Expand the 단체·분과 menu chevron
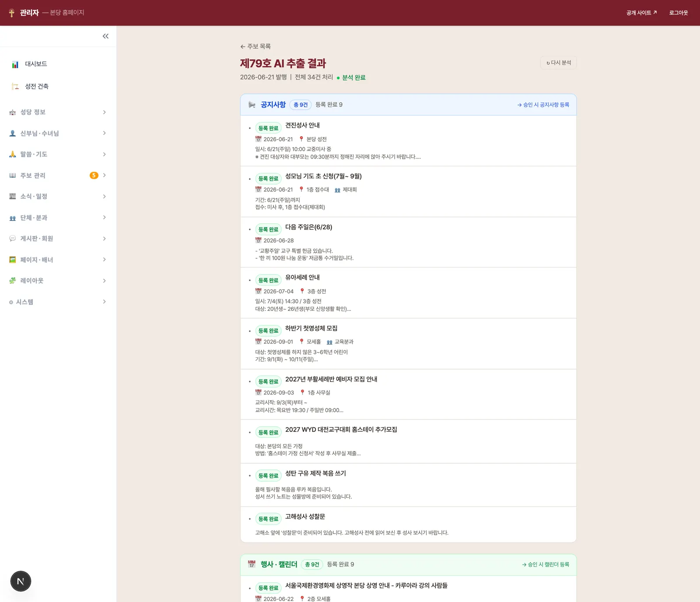 coord(104,218)
